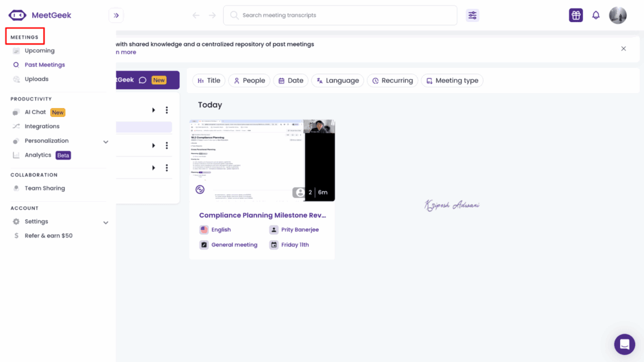Open the Compliance Planning meeting thumbnail
Screen dimensions: 644x362
pyautogui.click(x=262, y=160)
